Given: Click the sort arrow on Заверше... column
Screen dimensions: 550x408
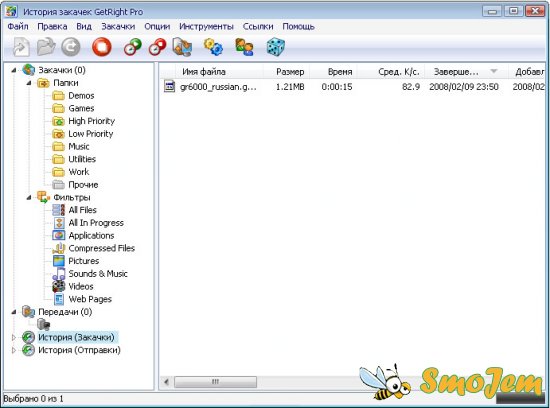Looking at the screenshot, I should point(494,71).
